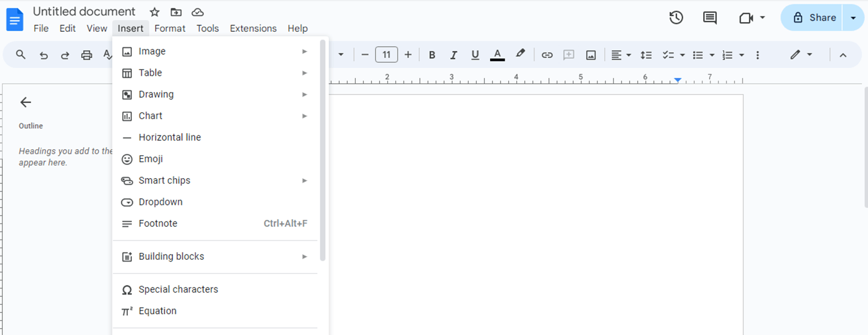Insert a link from the toolbar

[547, 54]
